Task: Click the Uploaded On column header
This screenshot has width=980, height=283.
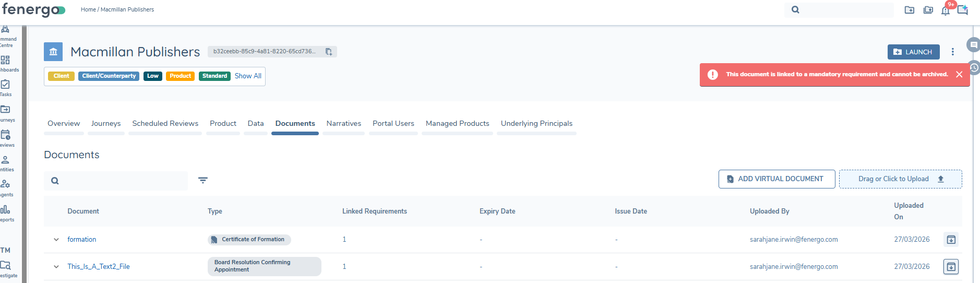Action: click(x=909, y=211)
